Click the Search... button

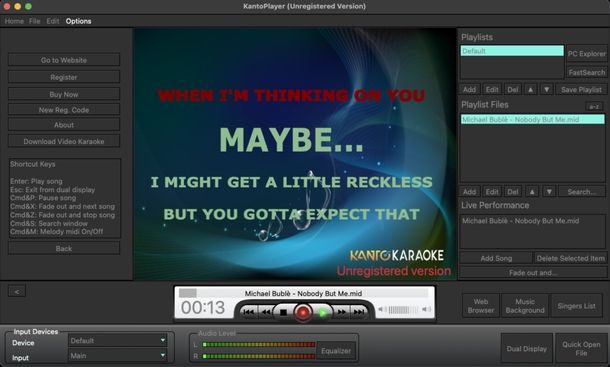(581, 191)
